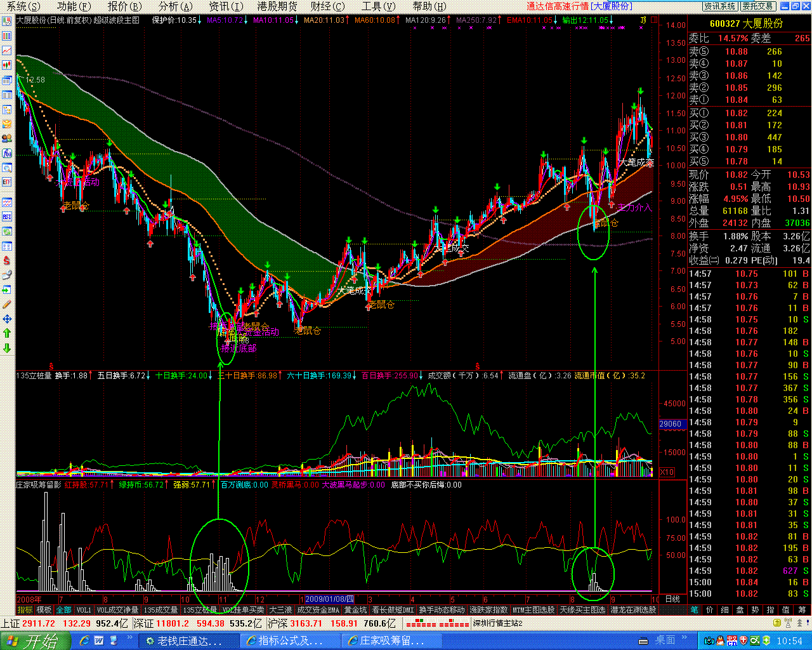Toggle the X10 volume scale marker
Screen dimensions: 812x650
(x=667, y=472)
